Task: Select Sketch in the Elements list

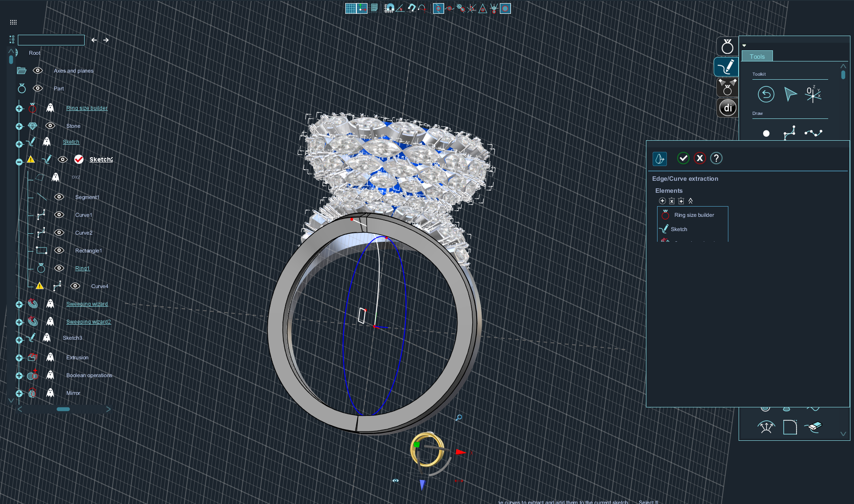Action: click(x=678, y=229)
